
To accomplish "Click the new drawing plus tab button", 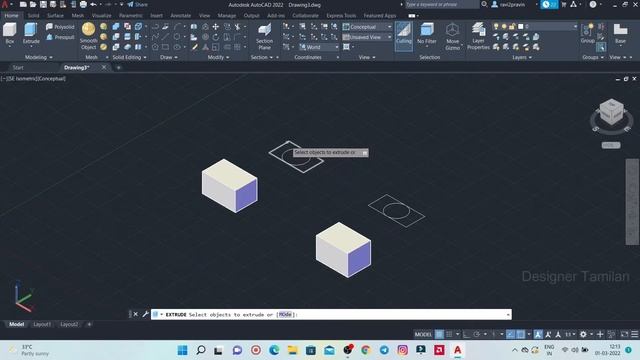I will (118, 68).
